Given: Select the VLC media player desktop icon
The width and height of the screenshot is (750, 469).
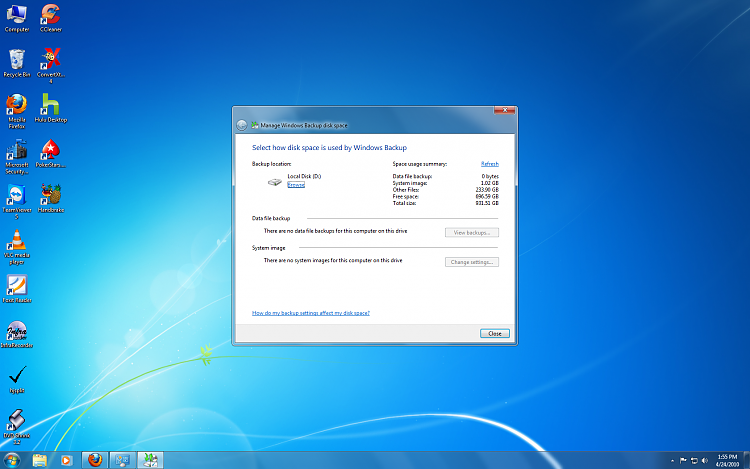Looking at the screenshot, I should [x=17, y=247].
